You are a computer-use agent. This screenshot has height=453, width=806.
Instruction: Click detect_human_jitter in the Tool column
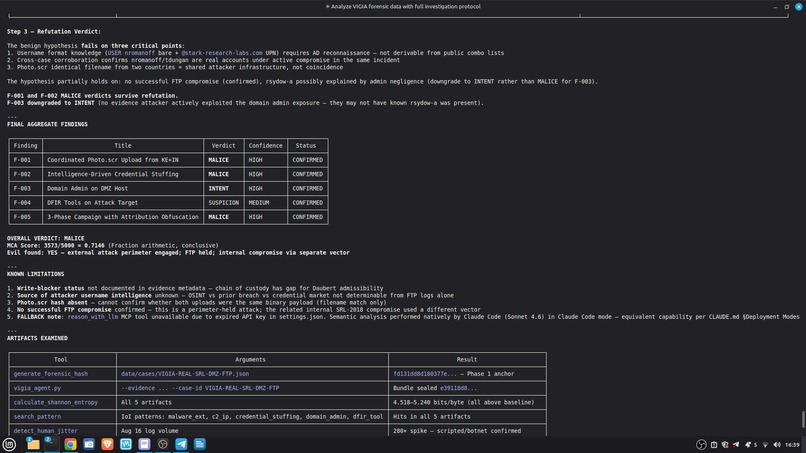(x=45, y=431)
